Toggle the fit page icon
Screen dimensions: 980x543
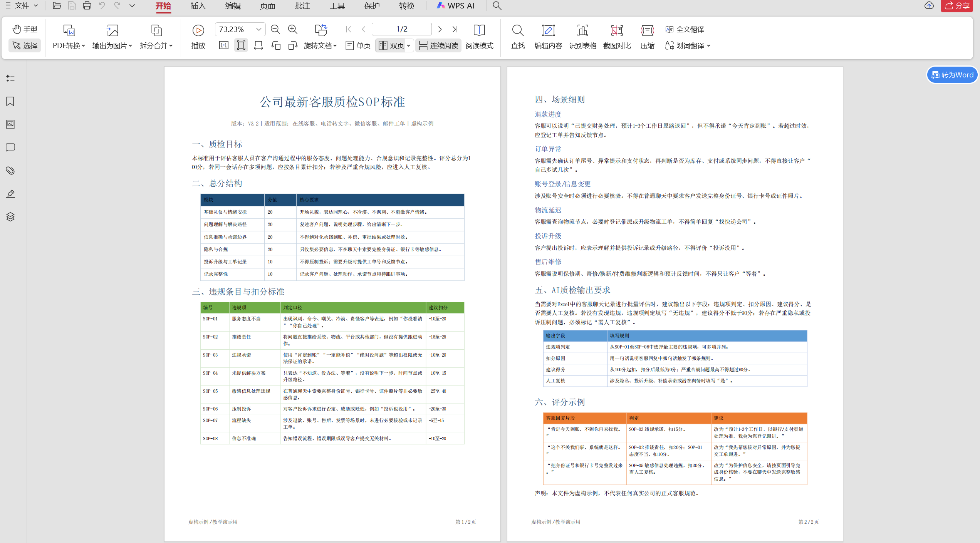tap(241, 45)
